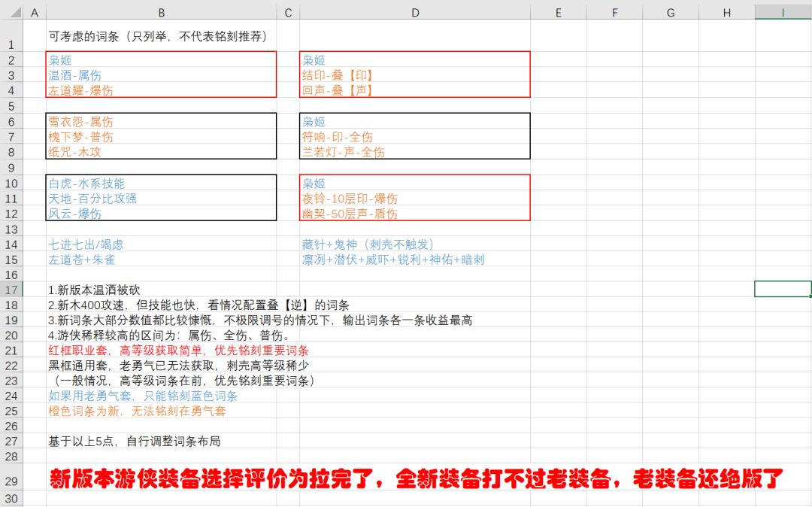812x507 pixels.
Task: Select column D header
Action: point(415,13)
